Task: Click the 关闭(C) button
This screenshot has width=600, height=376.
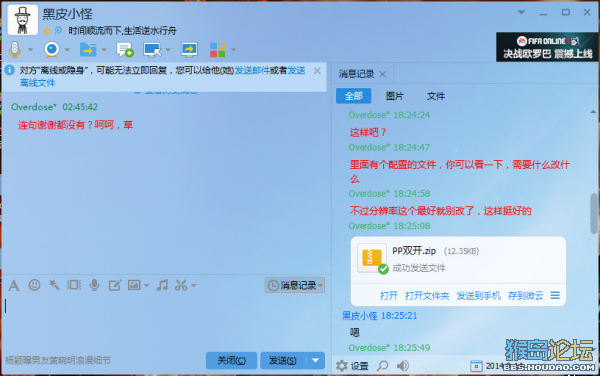Action: coord(231,360)
